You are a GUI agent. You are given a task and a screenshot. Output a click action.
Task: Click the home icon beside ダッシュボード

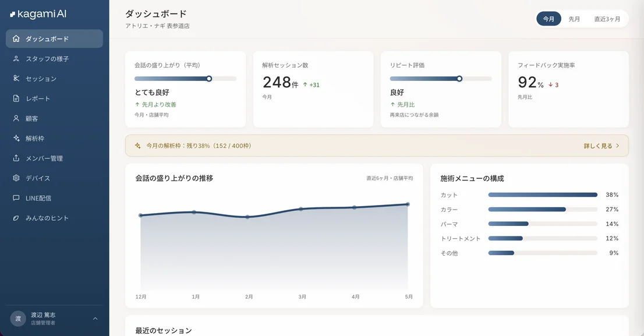[x=16, y=38]
